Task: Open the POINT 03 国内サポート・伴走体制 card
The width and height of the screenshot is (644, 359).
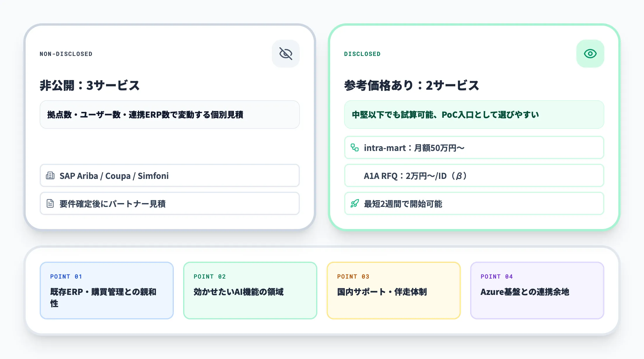Action: pyautogui.click(x=394, y=291)
